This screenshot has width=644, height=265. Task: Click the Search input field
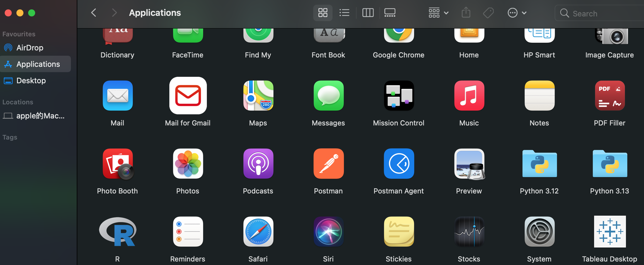[x=604, y=13]
